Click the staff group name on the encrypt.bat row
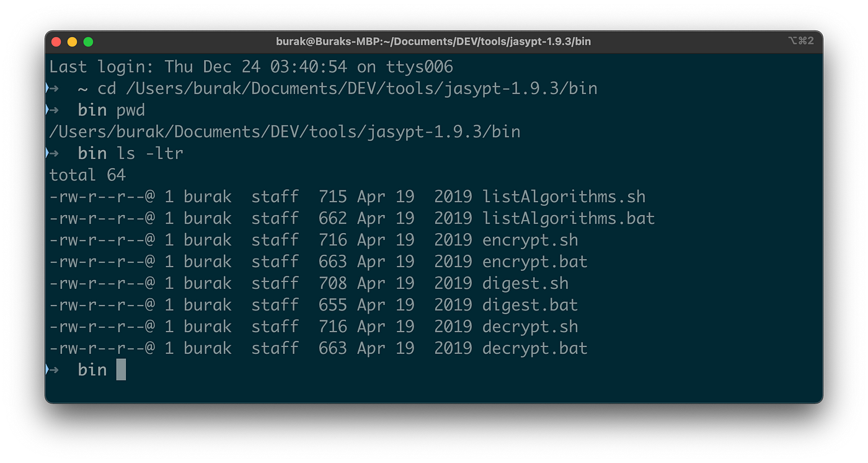Screen dimensions: 868x463 click(275, 262)
